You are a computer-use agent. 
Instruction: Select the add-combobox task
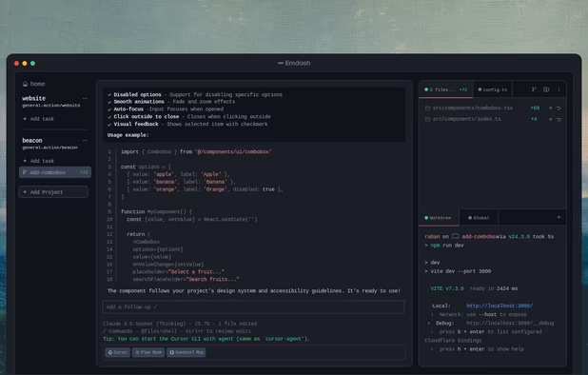pyautogui.click(x=55, y=172)
